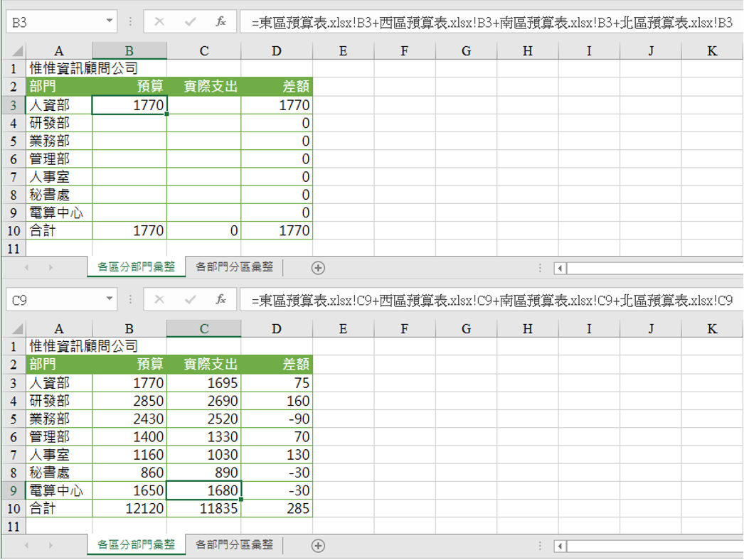
Task: Add new sheet in lower workbook
Action: [x=318, y=546]
